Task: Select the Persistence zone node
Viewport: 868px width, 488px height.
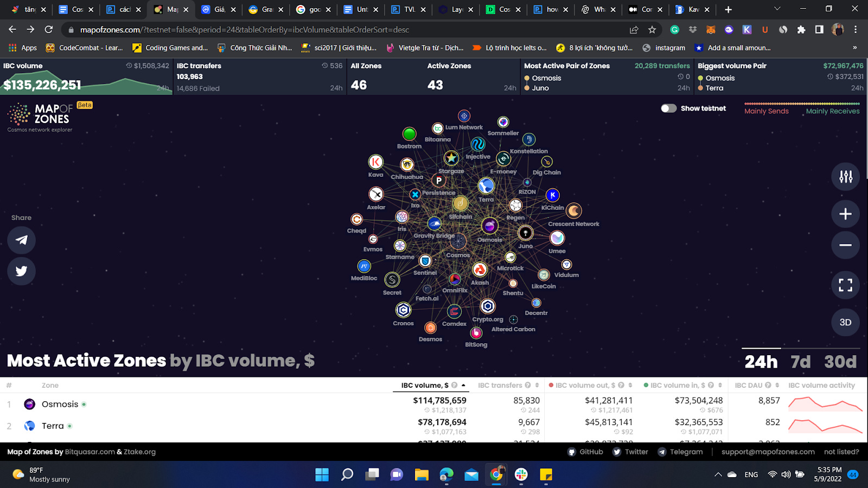Action: 439,180
